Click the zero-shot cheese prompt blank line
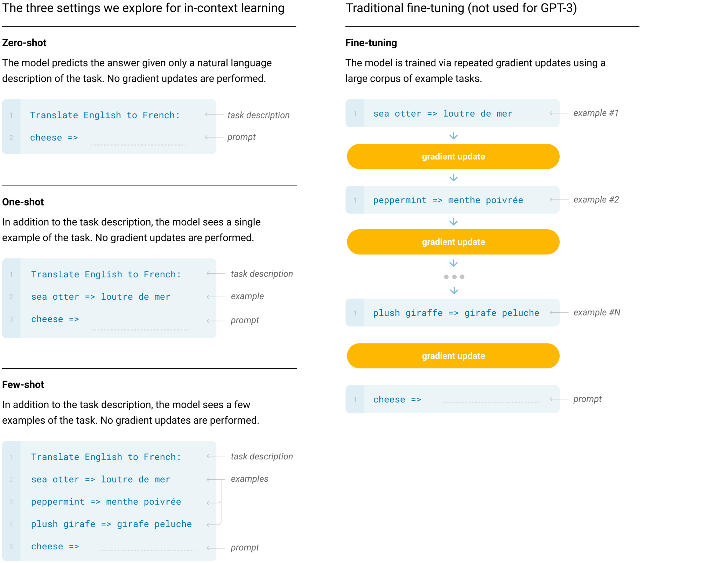 (x=138, y=144)
